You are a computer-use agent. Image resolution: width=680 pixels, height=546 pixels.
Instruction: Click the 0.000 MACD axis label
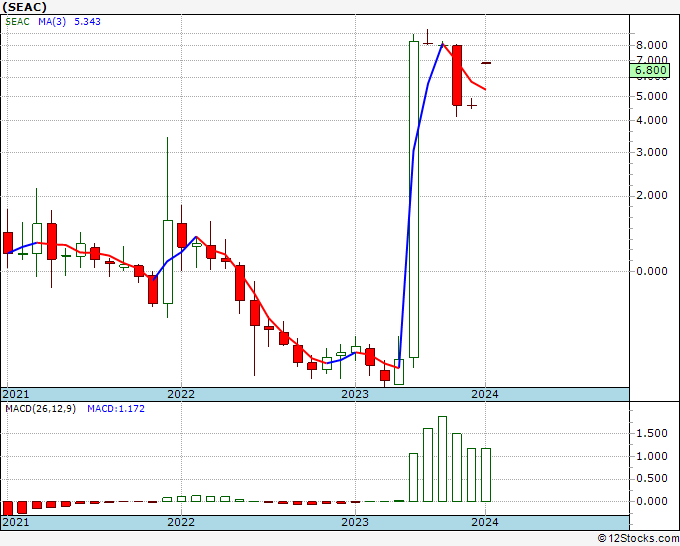651,501
